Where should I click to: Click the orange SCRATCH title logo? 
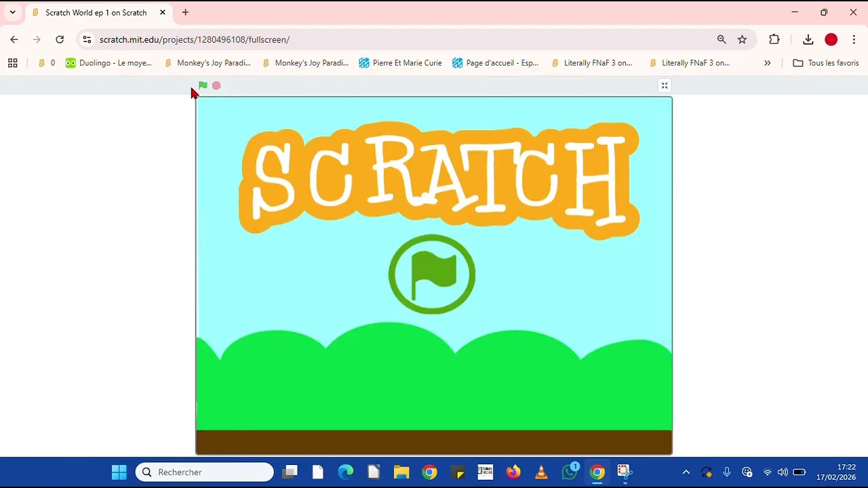(x=439, y=180)
